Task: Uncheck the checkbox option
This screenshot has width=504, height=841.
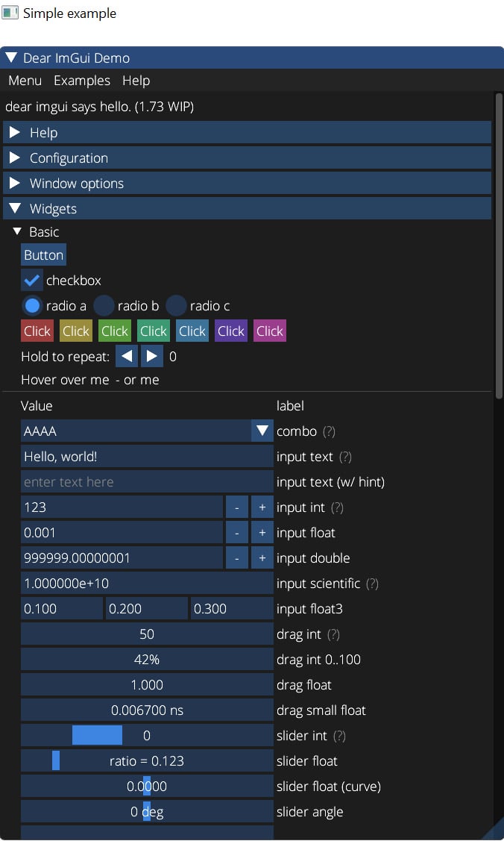Action: (x=31, y=280)
